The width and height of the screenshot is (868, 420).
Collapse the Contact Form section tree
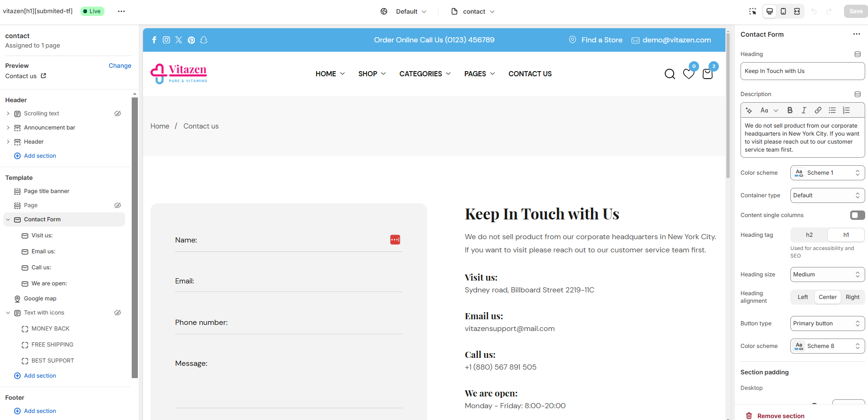click(x=8, y=219)
